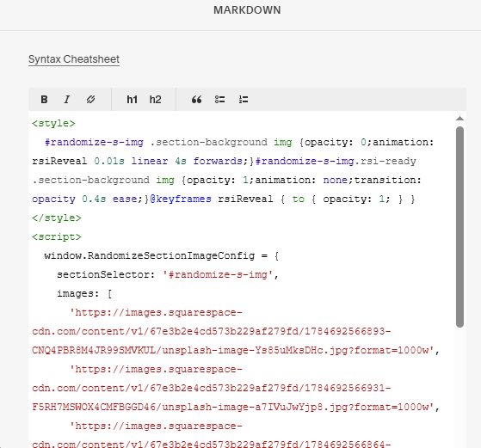Click '#randomize-s-img' in the first CSS rule
The width and height of the screenshot is (481, 448).
click(94, 142)
